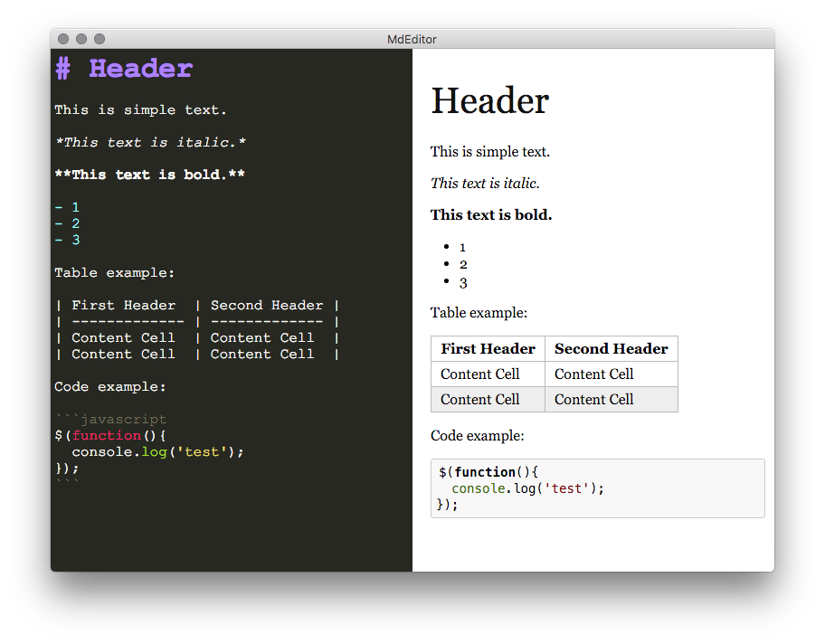This screenshot has width=825, height=644.
Task: Click bullet item '2' in preview
Action: [x=463, y=265]
